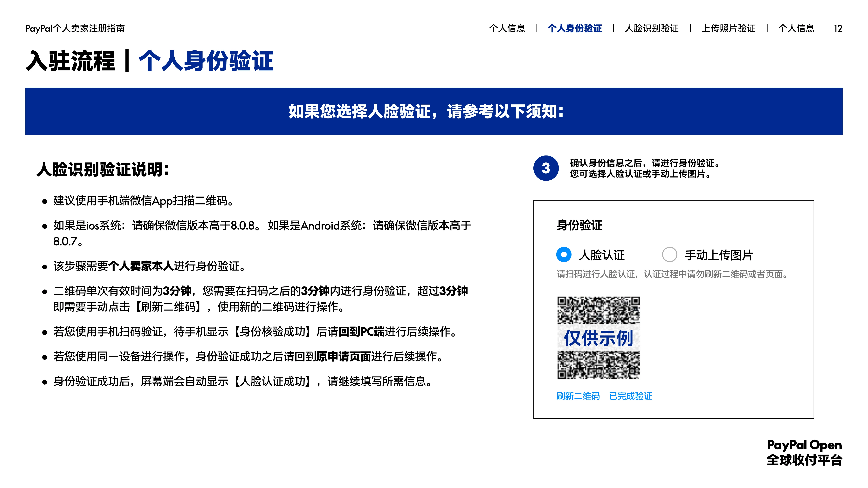Click the 刷新二维码 link
Viewport: 868px width, 488px height.
point(578,396)
